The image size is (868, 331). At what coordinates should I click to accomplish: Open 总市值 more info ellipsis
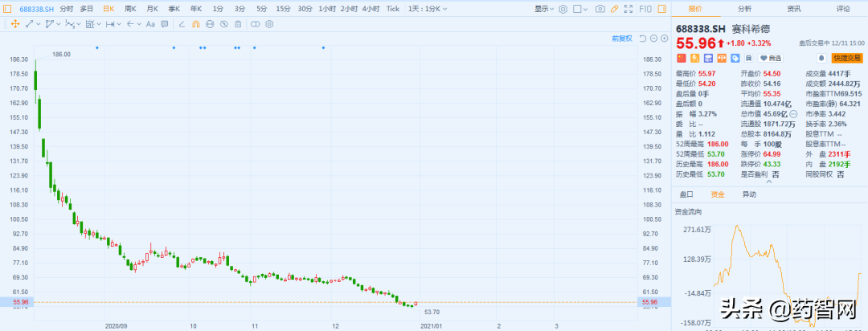(793, 114)
